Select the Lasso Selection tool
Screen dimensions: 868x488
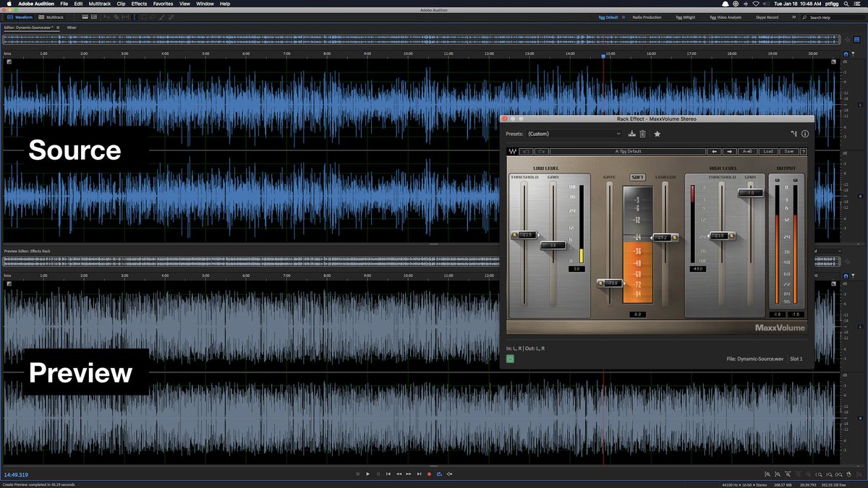[x=153, y=17]
